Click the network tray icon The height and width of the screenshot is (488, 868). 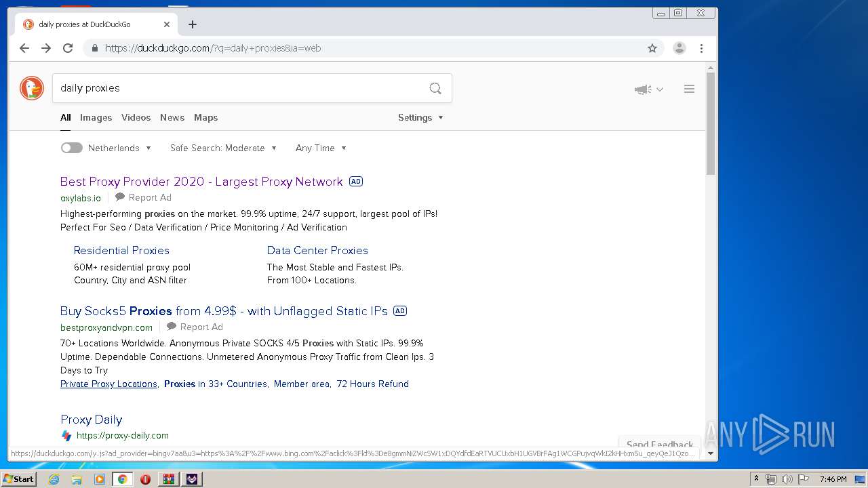pos(771,479)
